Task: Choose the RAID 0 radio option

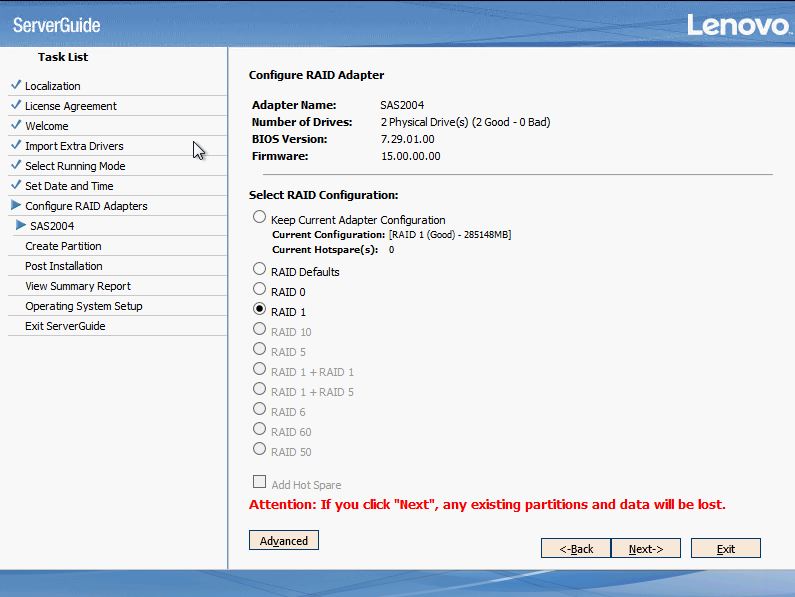Action: pyautogui.click(x=259, y=289)
